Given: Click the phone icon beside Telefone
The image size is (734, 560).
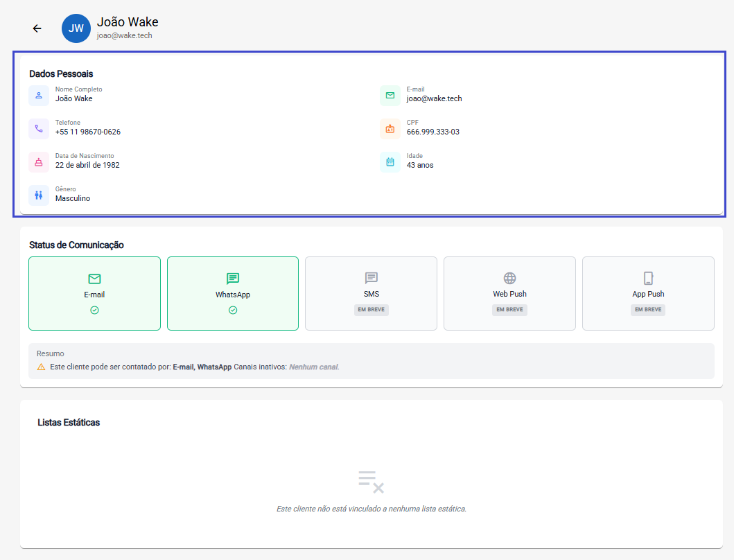Looking at the screenshot, I should coord(39,128).
